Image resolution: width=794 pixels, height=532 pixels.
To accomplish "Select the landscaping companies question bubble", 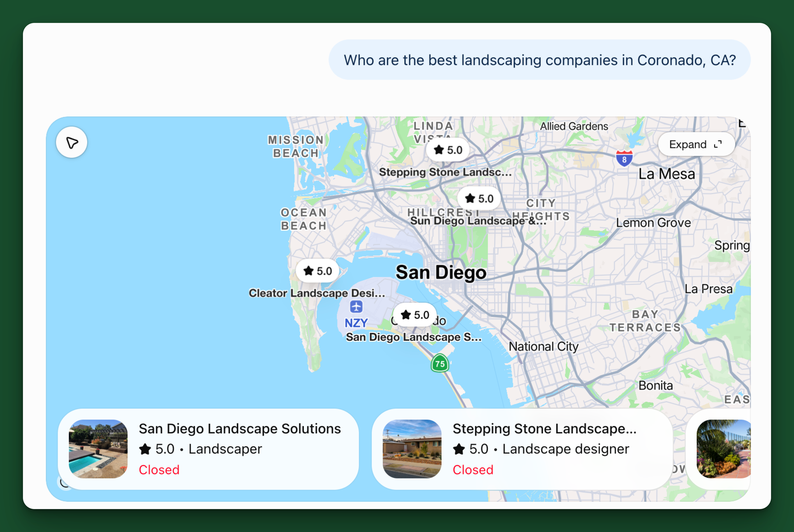I will pos(540,60).
